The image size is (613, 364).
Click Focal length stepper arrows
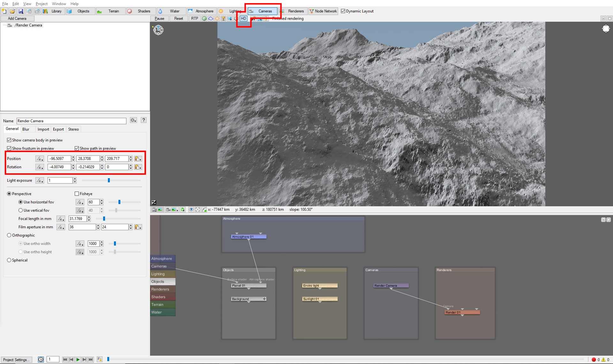point(89,219)
